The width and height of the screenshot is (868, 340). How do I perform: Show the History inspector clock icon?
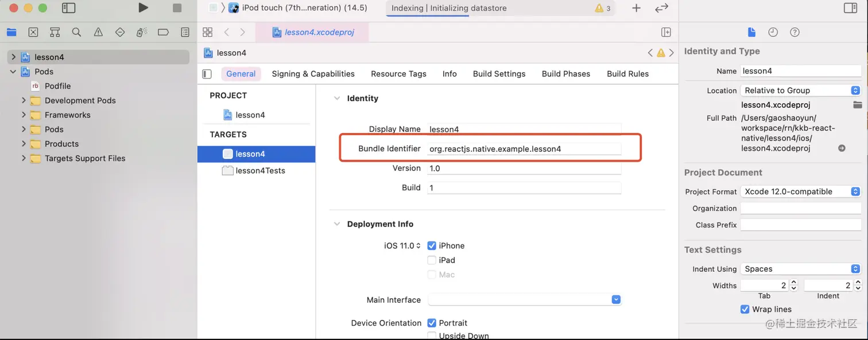(x=773, y=32)
